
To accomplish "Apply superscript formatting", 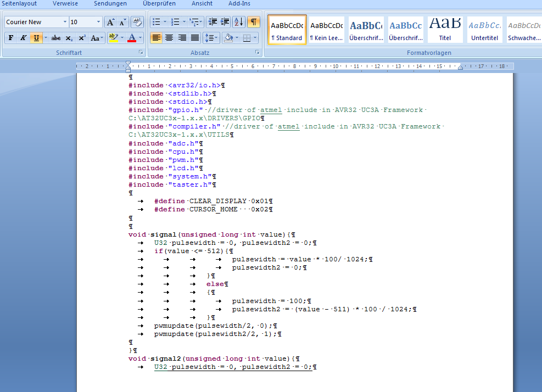I will (82, 38).
